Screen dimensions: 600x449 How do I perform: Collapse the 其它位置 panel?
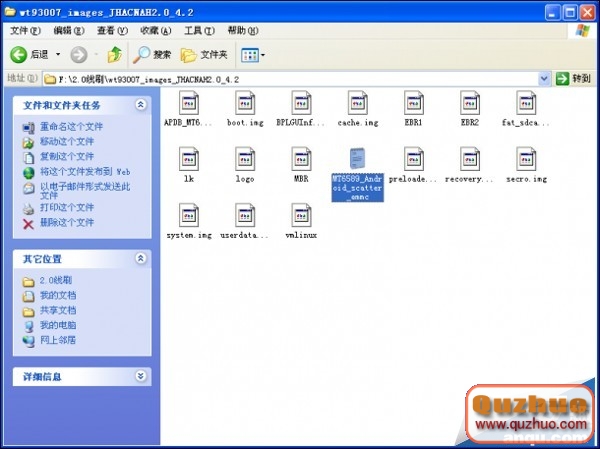[x=140, y=258]
